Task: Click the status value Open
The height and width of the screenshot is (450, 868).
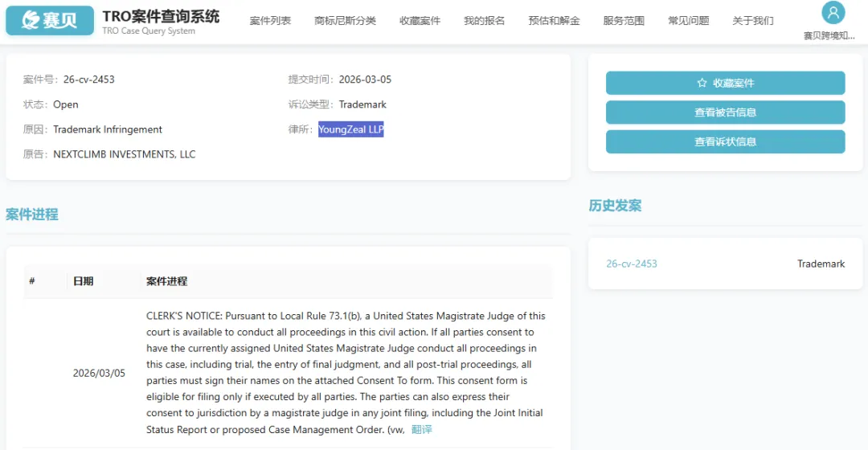Action: click(x=66, y=104)
